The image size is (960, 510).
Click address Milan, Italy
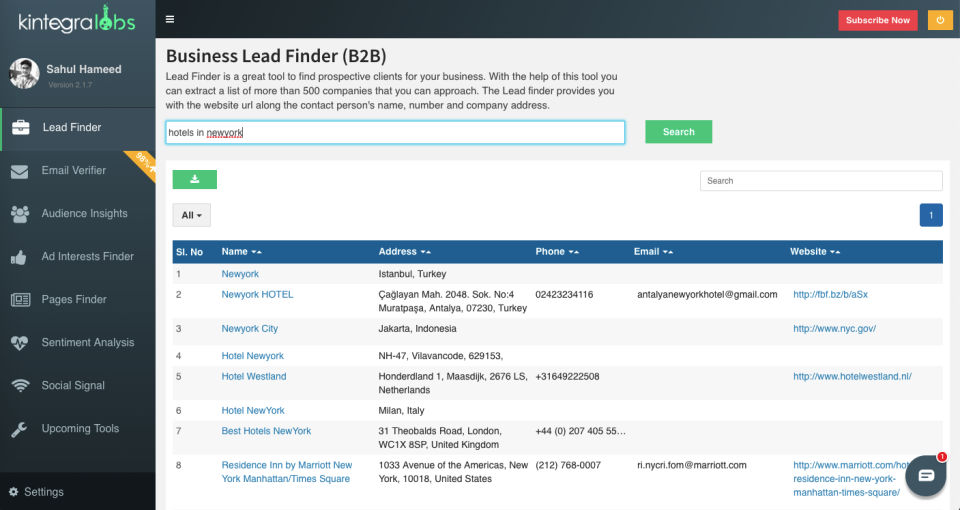click(x=401, y=410)
